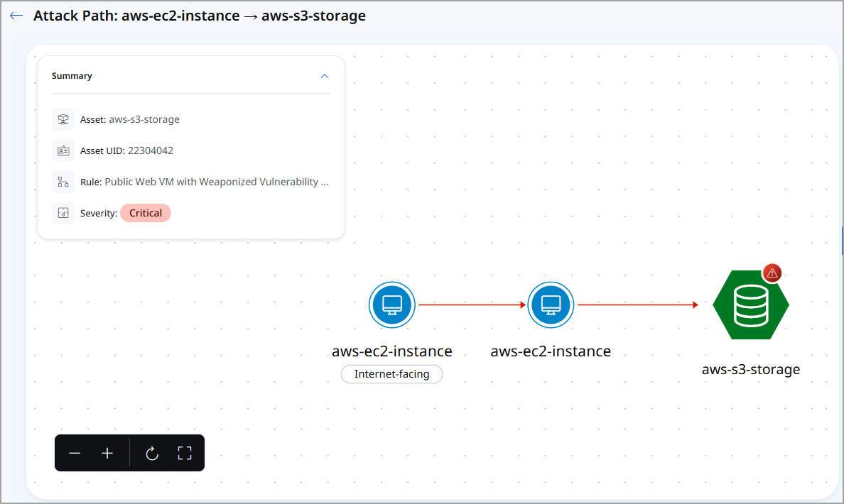This screenshot has height=504, width=844.
Task: Reset the graph view with refresh icon
Action: (x=152, y=454)
